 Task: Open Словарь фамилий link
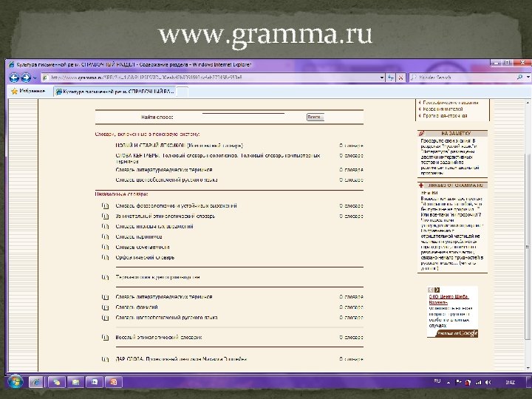coord(137,307)
